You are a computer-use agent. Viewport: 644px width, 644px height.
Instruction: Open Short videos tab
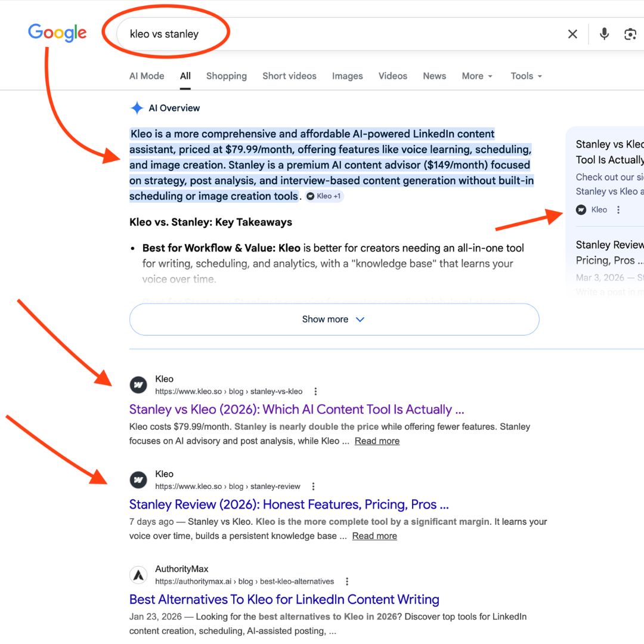click(290, 76)
